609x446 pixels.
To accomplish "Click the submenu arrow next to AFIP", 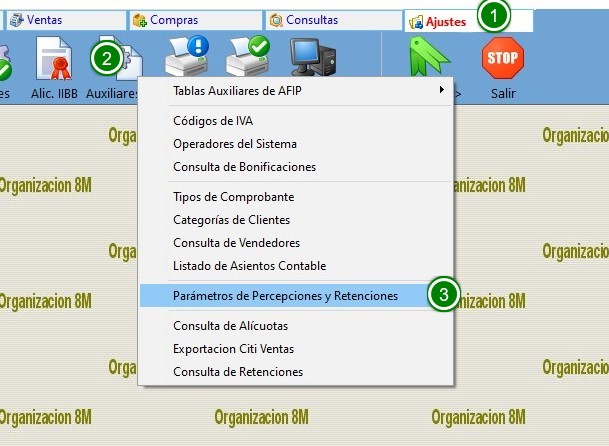I will [442, 90].
